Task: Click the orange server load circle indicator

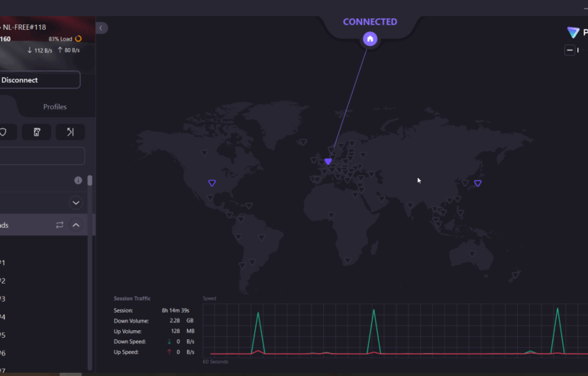Action: [x=79, y=39]
